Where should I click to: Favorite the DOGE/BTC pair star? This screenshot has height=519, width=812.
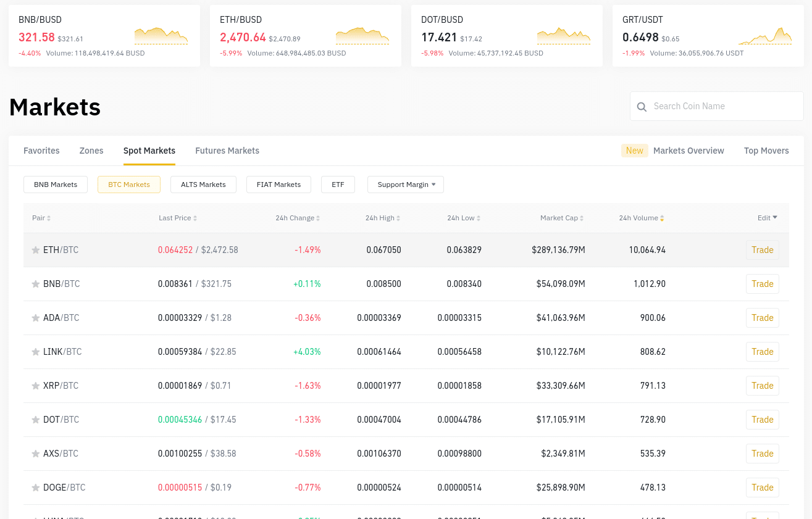pos(36,488)
